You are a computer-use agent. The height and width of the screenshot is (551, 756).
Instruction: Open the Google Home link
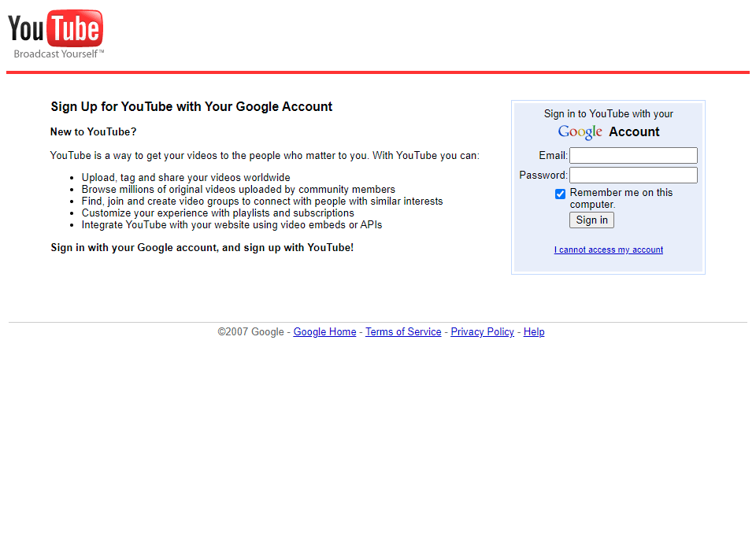(324, 331)
